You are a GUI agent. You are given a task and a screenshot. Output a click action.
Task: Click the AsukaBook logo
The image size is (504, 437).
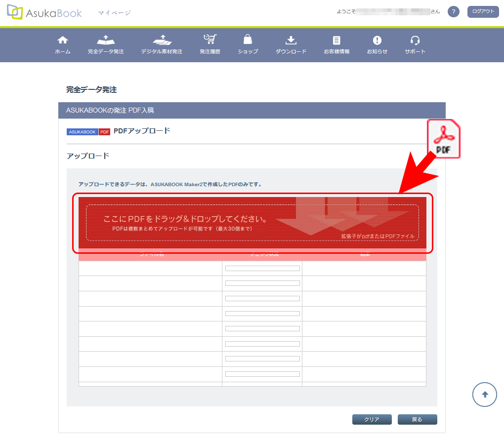[x=44, y=13]
